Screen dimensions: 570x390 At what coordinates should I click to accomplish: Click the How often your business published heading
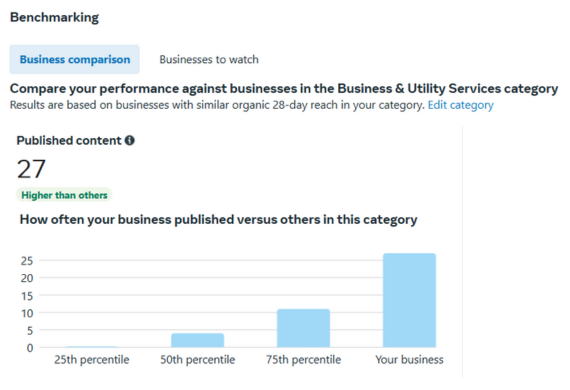point(218,220)
